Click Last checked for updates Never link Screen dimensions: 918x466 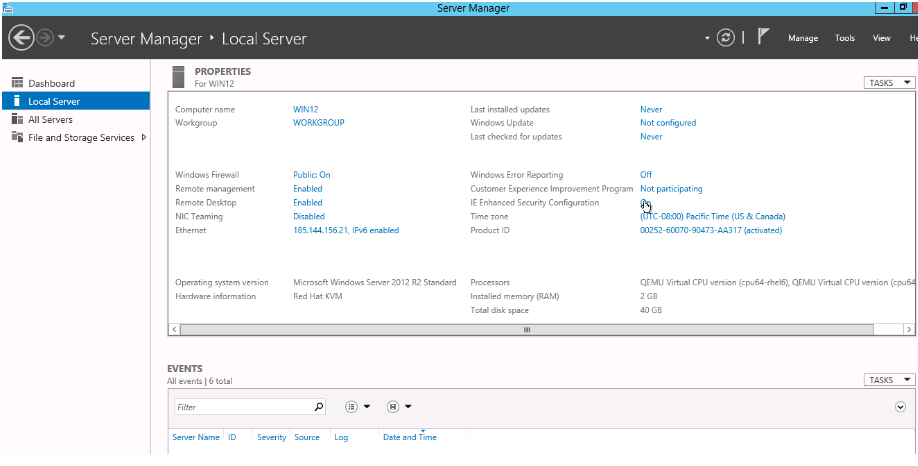[x=651, y=136]
